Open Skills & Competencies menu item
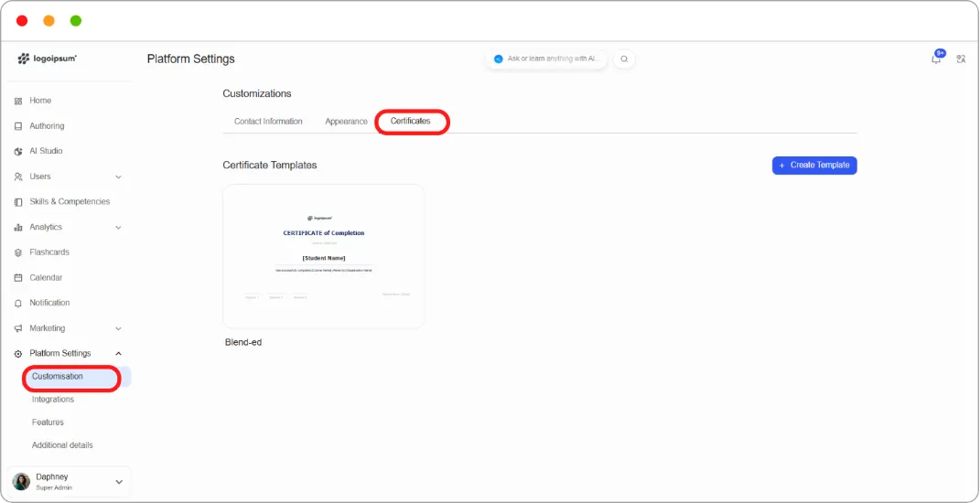 [70, 202]
